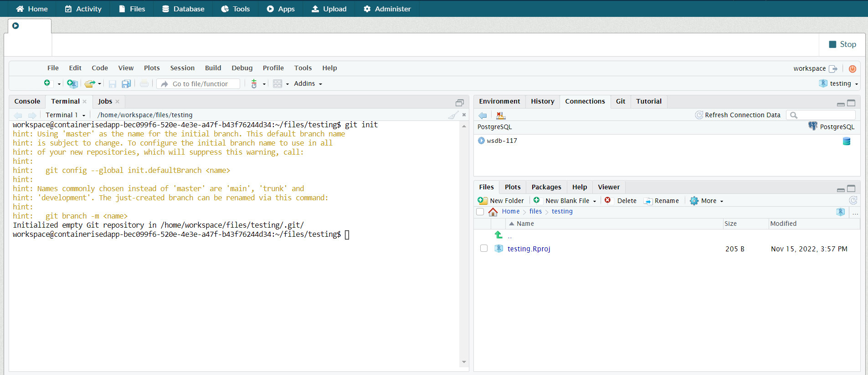Switch to the Environment tab

(x=499, y=101)
